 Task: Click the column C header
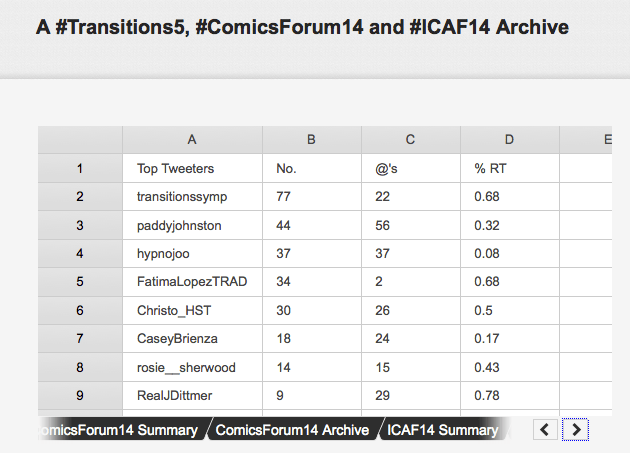tap(411, 140)
